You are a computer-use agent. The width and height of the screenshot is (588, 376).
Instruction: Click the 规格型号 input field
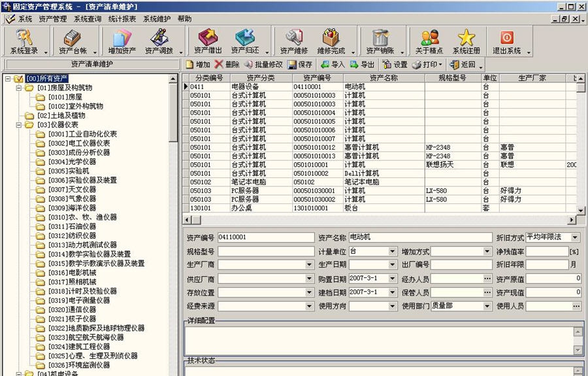(266, 251)
